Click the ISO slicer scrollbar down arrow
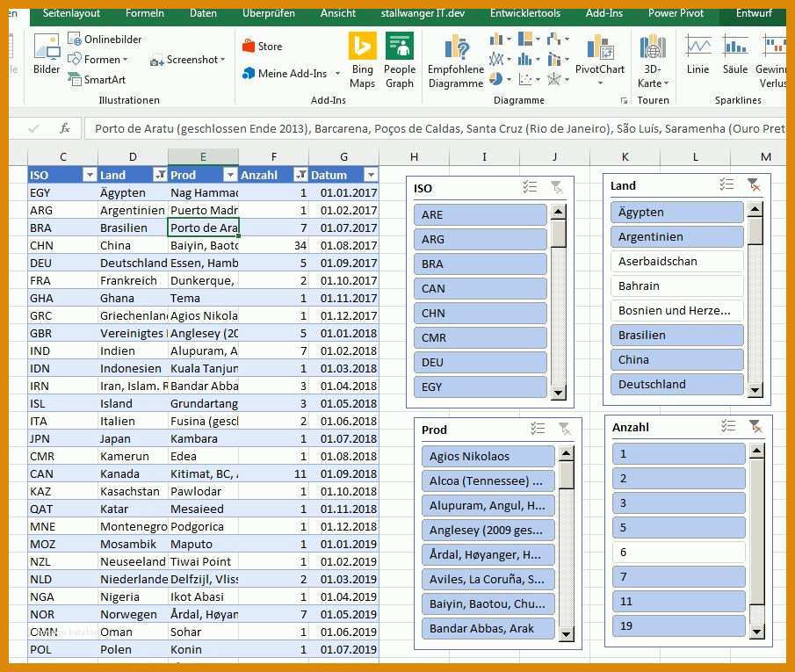Screen dimensions: 795x672 coord(558,393)
